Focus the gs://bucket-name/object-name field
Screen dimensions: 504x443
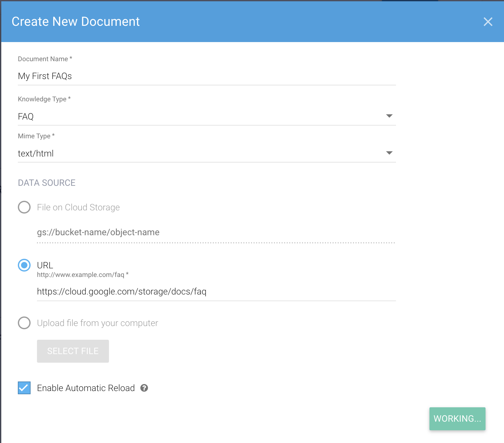[x=215, y=232]
